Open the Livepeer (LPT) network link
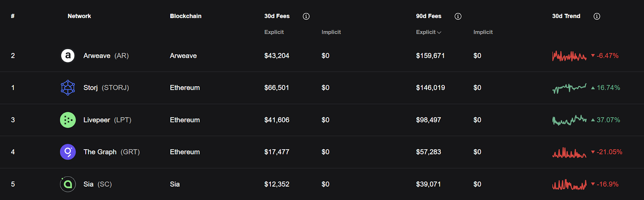 [107, 120]
